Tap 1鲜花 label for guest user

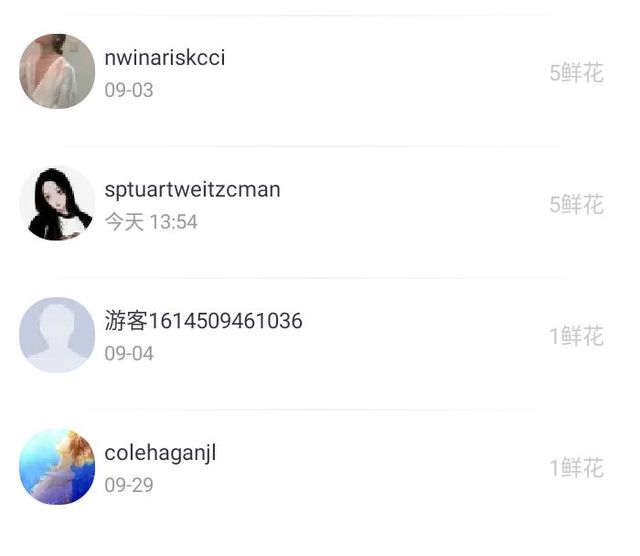576,336
